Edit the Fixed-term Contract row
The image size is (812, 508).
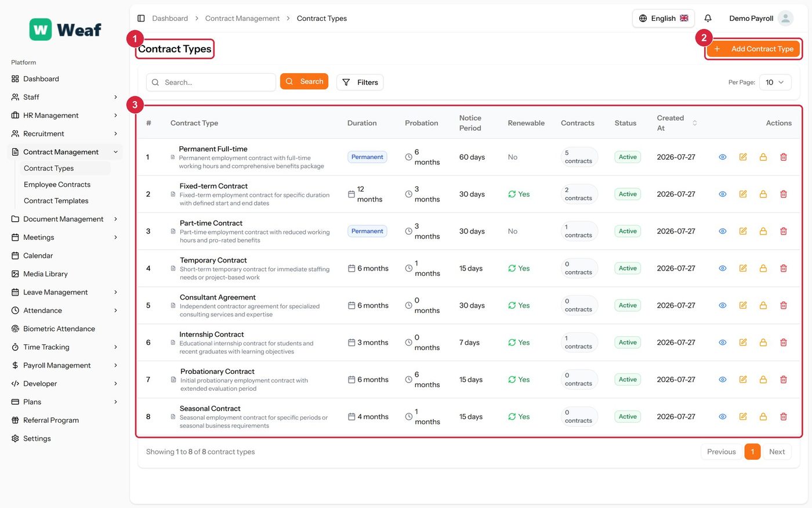tap(743, 194)
